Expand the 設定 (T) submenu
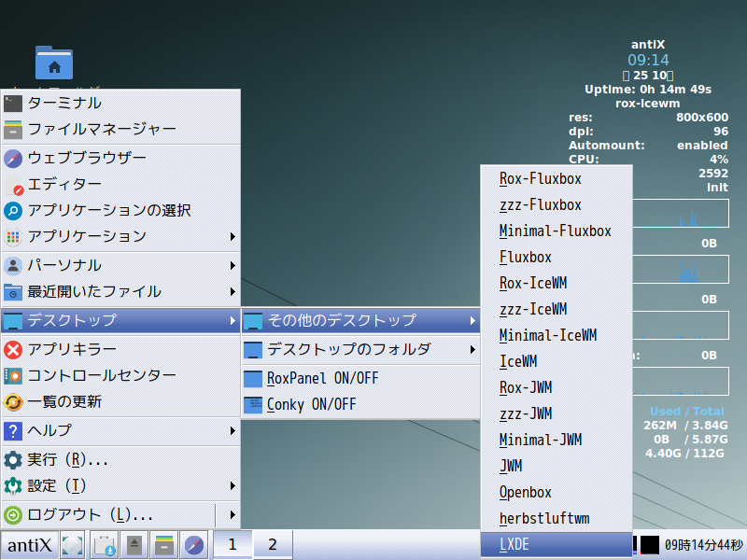The image size is (747, 560). (x=121, y=486)
